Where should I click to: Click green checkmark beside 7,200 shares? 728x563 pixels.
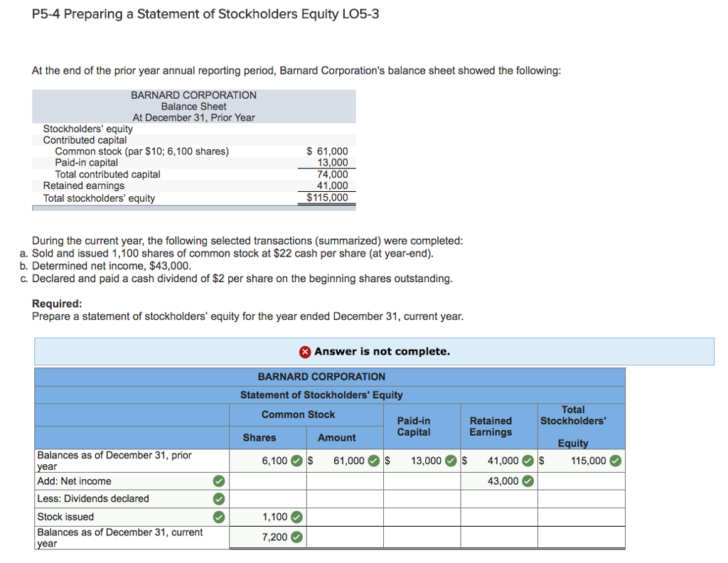(x=296, y=537)
